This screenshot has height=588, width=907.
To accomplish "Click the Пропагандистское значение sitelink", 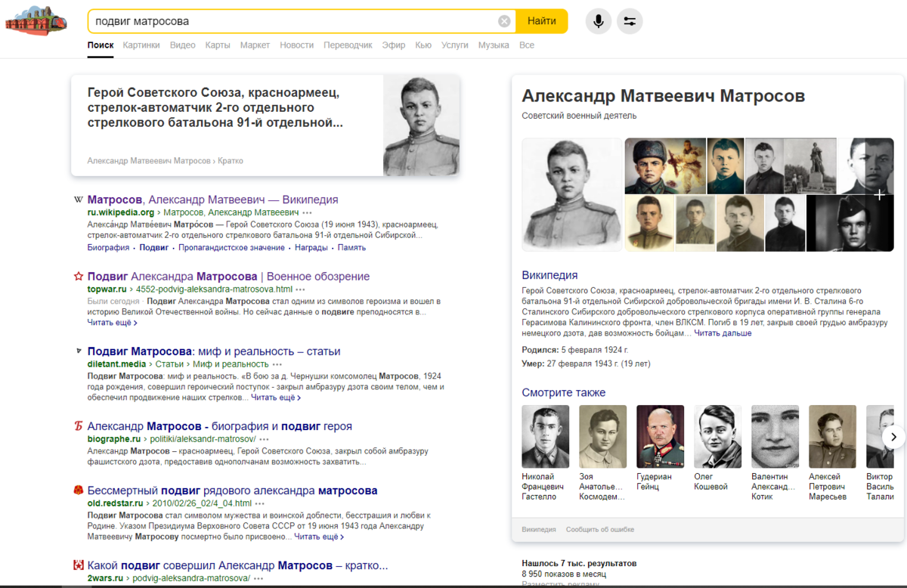I will click(231, 248).
